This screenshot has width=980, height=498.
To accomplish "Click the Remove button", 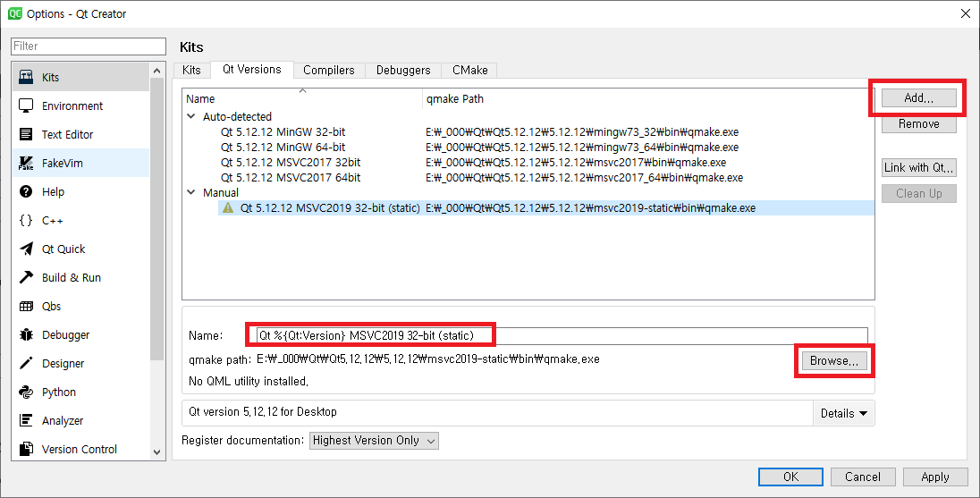I will [x=919, y=123].
